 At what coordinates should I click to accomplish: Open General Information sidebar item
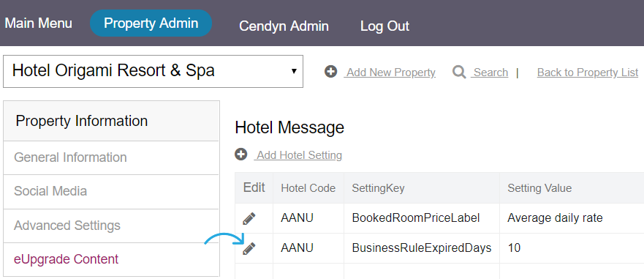[111, 157]
